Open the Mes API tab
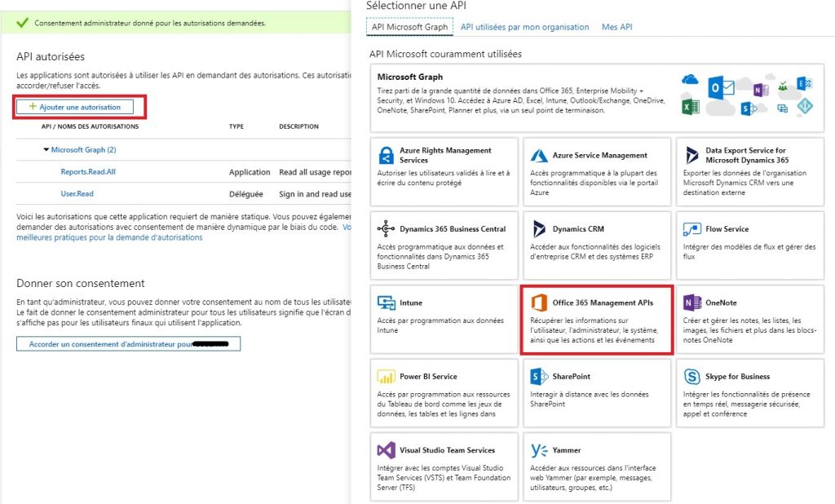The height and width of the screenshot is (504, 835). click(616, 27)
